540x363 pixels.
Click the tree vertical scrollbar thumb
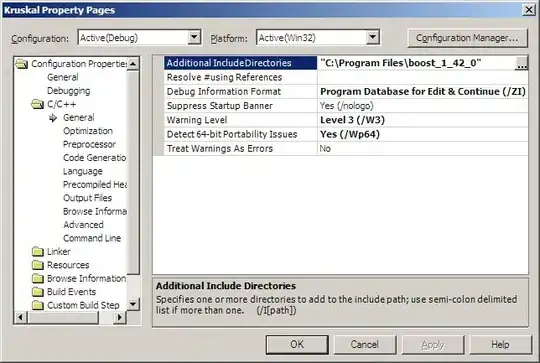(x=133, y=172)
